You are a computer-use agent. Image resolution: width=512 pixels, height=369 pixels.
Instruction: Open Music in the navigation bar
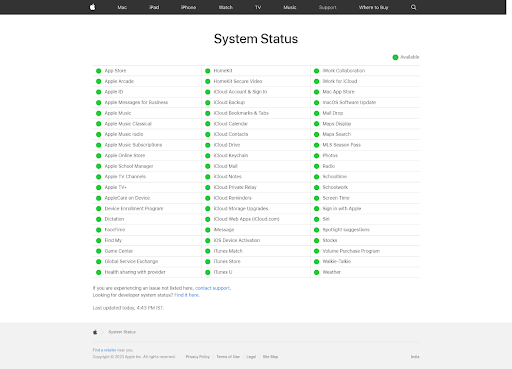290,7
